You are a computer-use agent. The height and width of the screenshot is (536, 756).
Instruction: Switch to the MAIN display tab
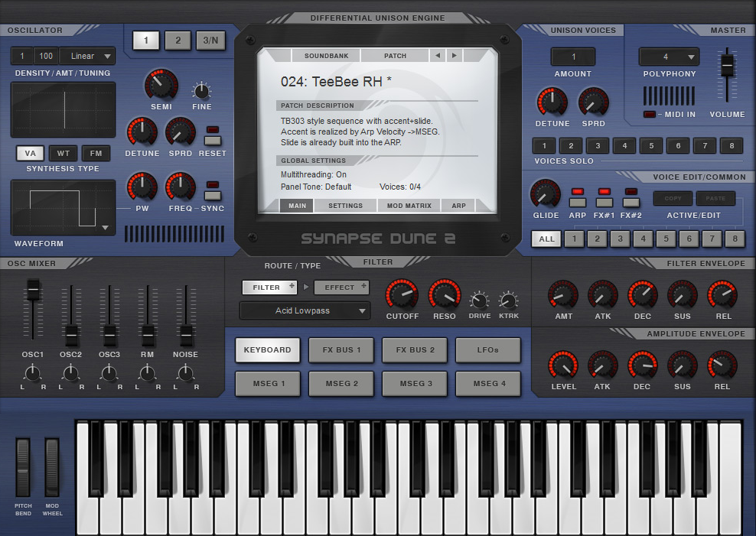[x=297, y=206]
